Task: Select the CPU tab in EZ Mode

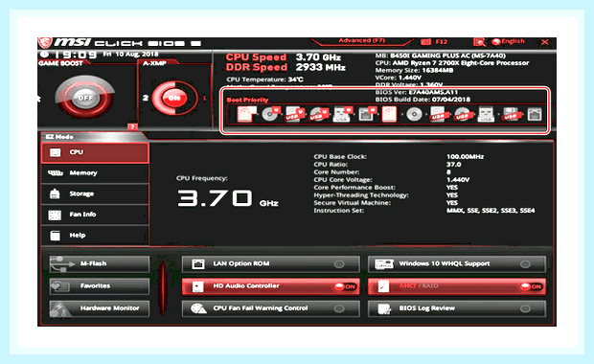Action: 95,152
